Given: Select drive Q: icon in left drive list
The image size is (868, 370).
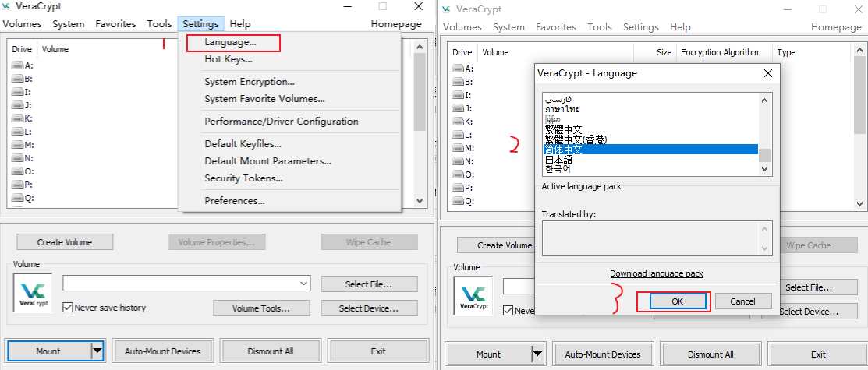Looking at the screenshot, I should pos(18,198).
